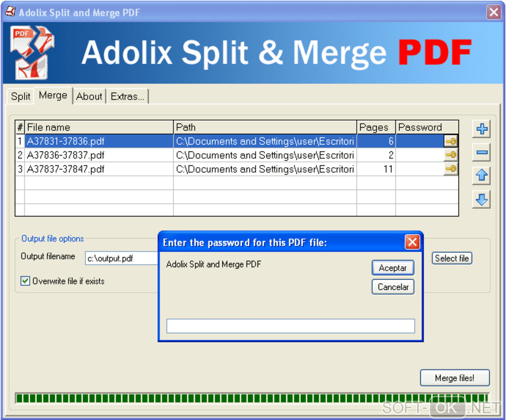Click the pages value 6 cell
Screen dimensions: 506x420
(x=376, y=141)
